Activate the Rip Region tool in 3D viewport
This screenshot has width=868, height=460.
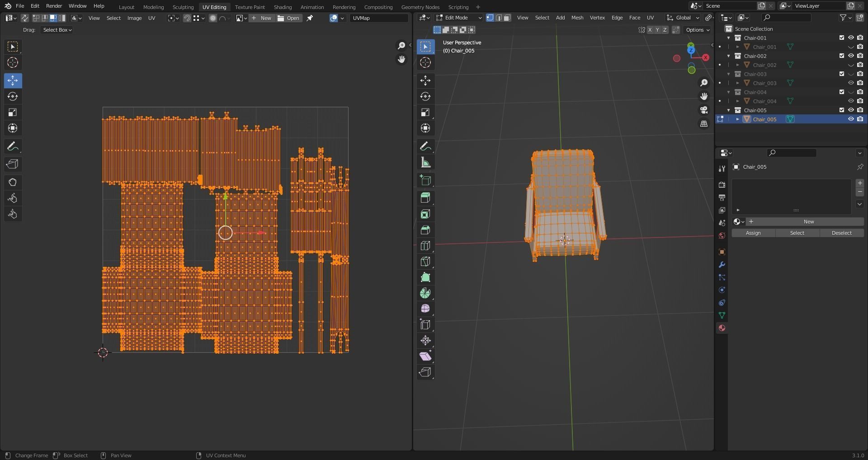(425, 372)
